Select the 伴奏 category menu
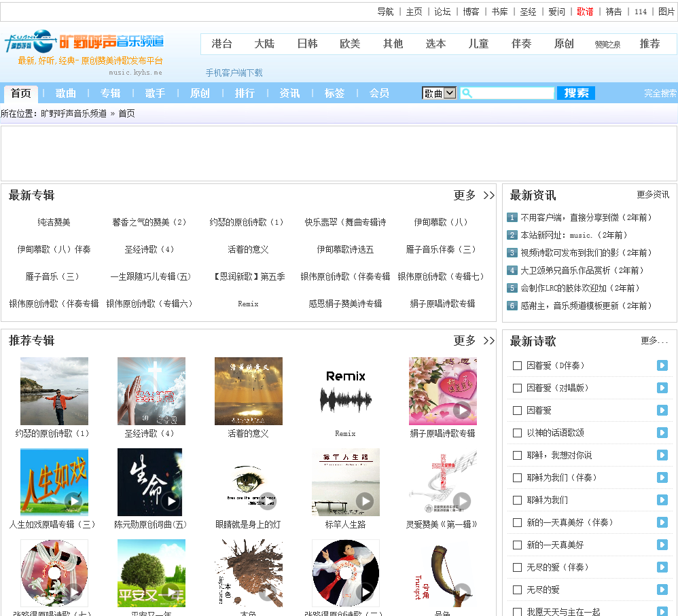Image resolution: width=678 pixels, height=616 pixels. point(522,43)
